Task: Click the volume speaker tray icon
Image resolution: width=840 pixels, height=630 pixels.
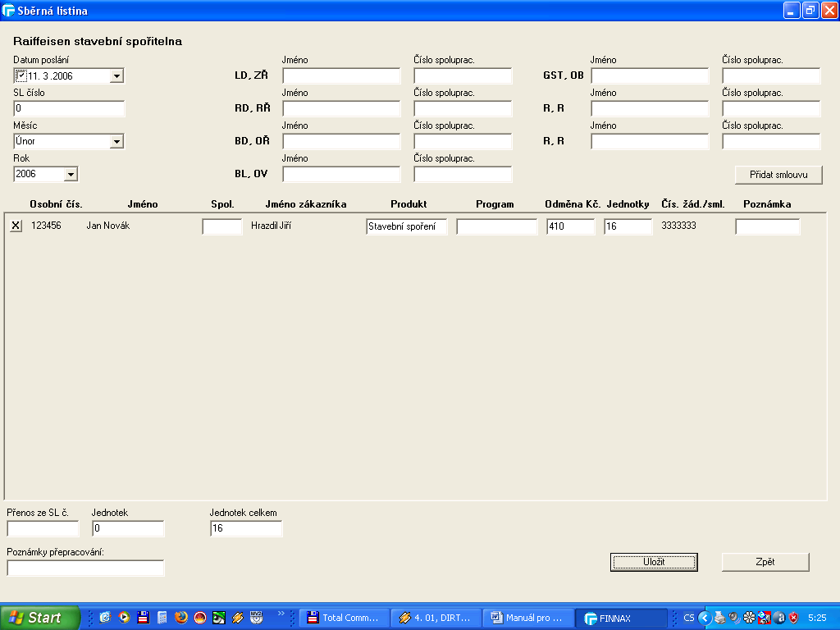Action: (x=734, y=618)
